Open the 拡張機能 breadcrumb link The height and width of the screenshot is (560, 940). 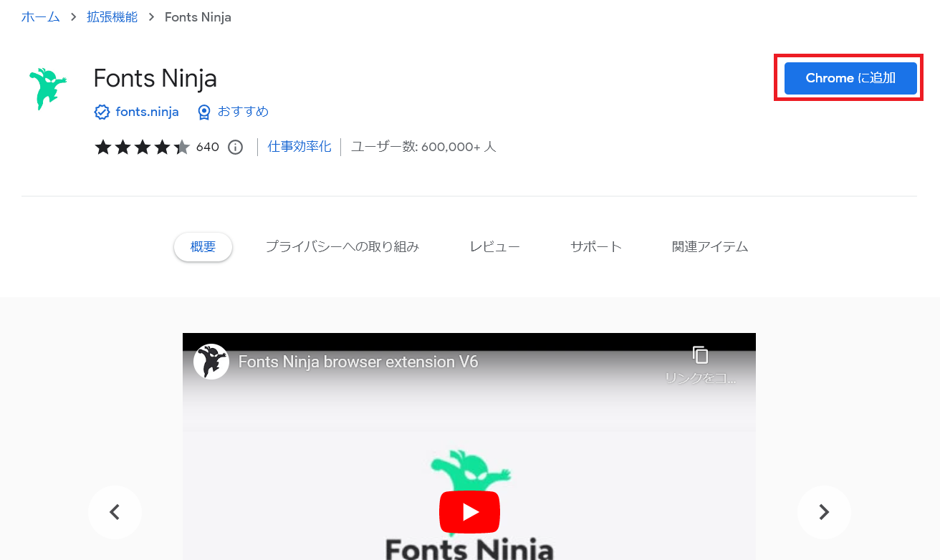[x=112, y=17]
